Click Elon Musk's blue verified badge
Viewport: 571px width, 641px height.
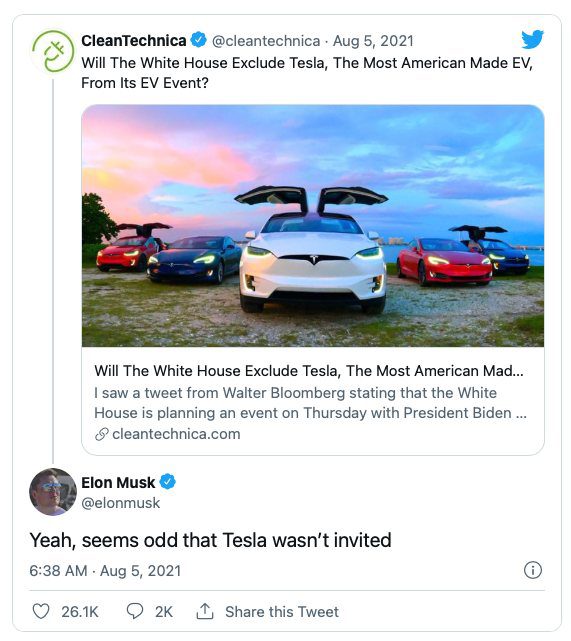point(167,482)
